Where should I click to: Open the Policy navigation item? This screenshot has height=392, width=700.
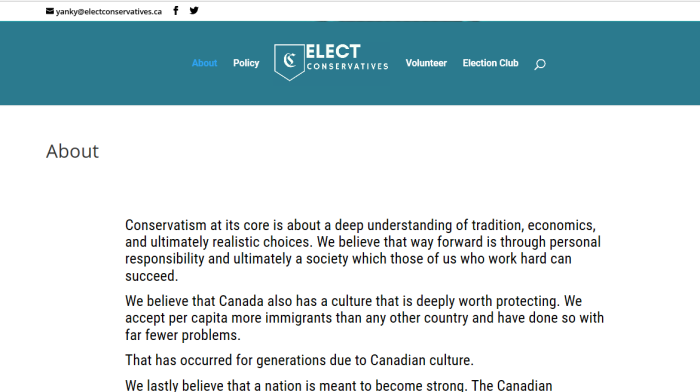pos(246,63)
